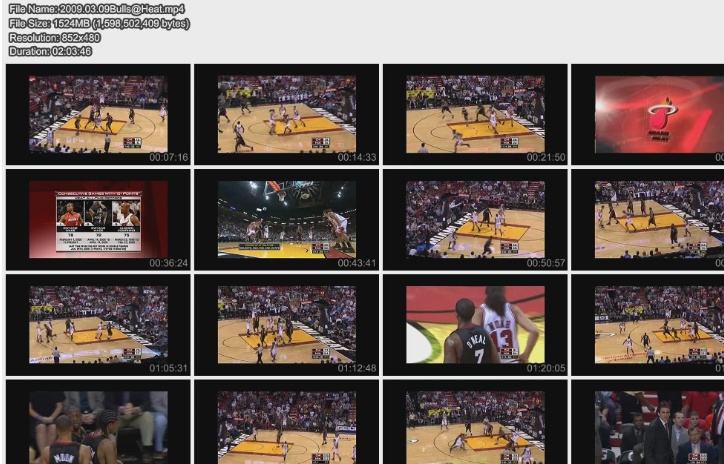Select the player stats graphic at 00:36:24
Viewport: 724px width, 464px height.
(97, 219)
